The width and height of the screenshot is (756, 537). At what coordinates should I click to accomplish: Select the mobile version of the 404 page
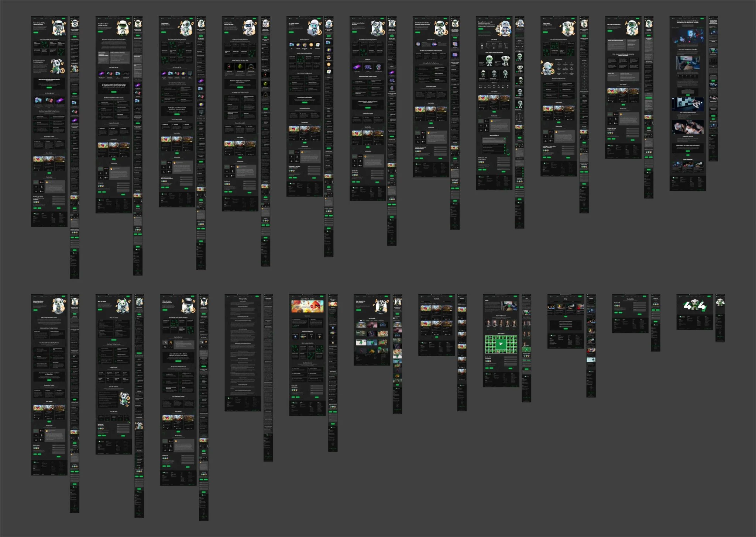[720, 317]
